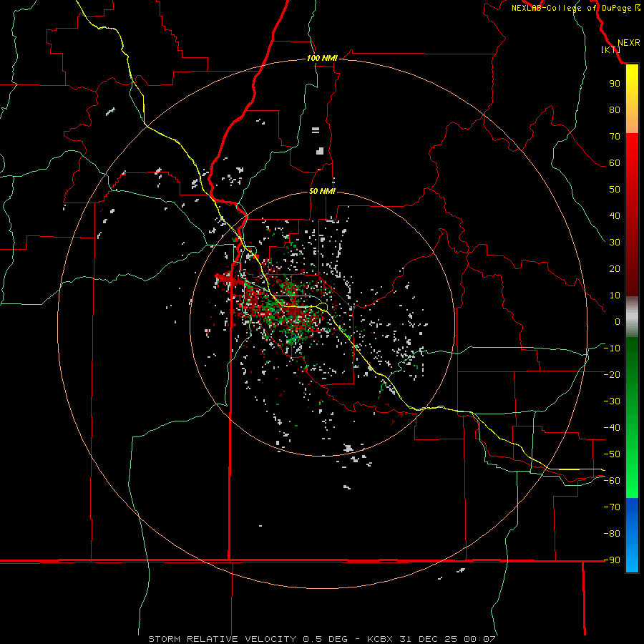Screen dimensions: 644x644
Task: Click the 10 value on the velocity scale
Action: click(x=615, y=296)
